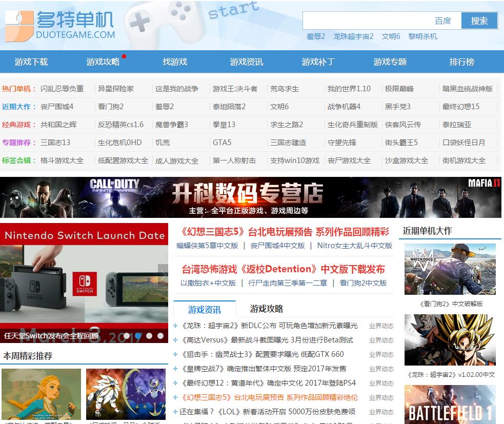This screenshot has width=504, height=424.
Task: Open news 《高达Versus》最新战斗截图曝光
Action: [x=267, y=340]
